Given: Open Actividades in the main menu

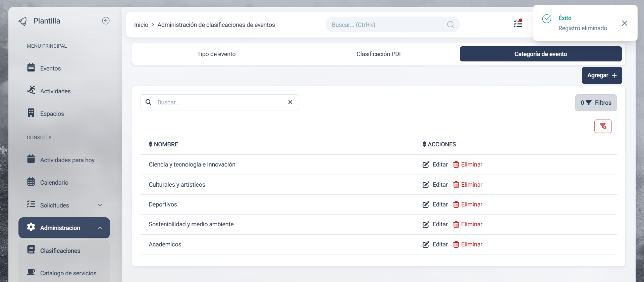Looking at the screenshot, I should tap(64, 91).
